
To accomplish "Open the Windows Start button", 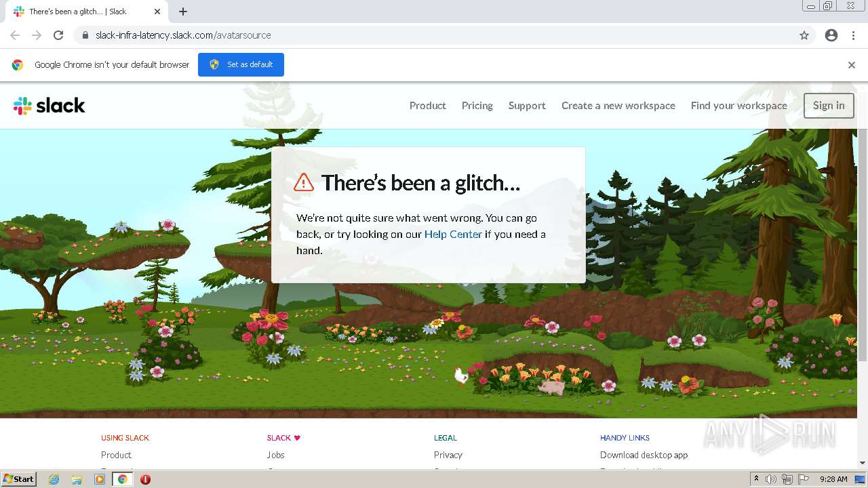I will 19,479.
